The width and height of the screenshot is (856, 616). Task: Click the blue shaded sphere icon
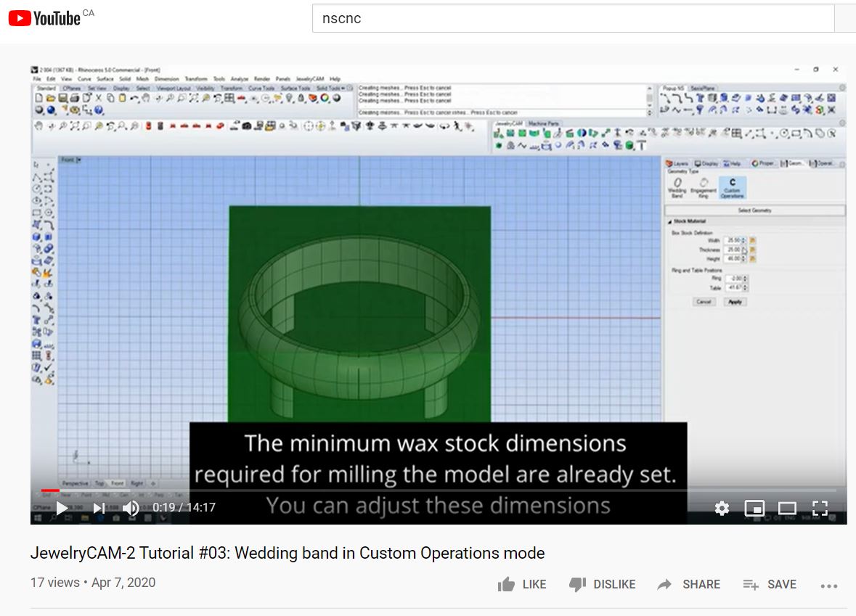point(51,110)
